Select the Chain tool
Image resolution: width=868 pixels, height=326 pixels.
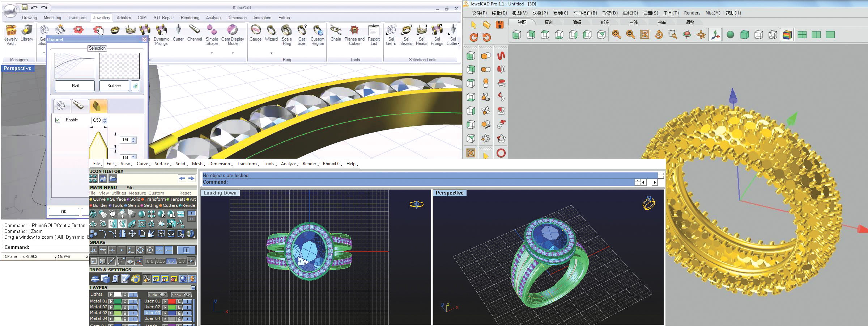pos(336,33)
